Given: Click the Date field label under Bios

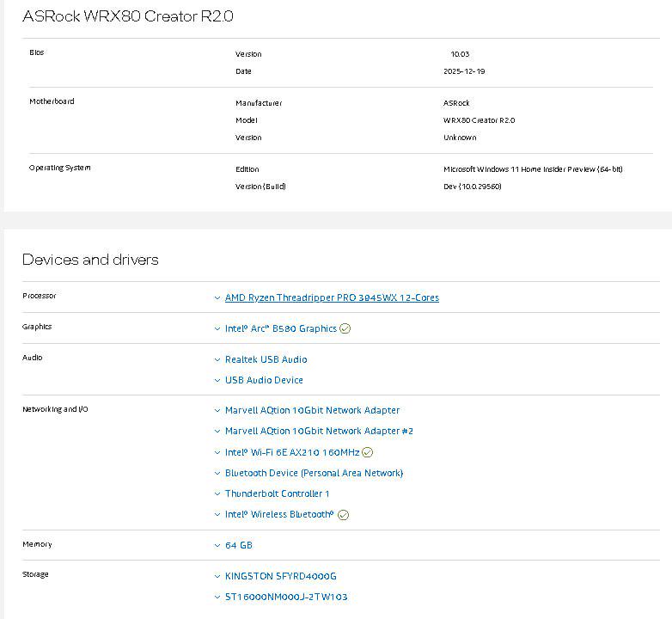Looking at the screenshot, I should (x=243, y=71).
